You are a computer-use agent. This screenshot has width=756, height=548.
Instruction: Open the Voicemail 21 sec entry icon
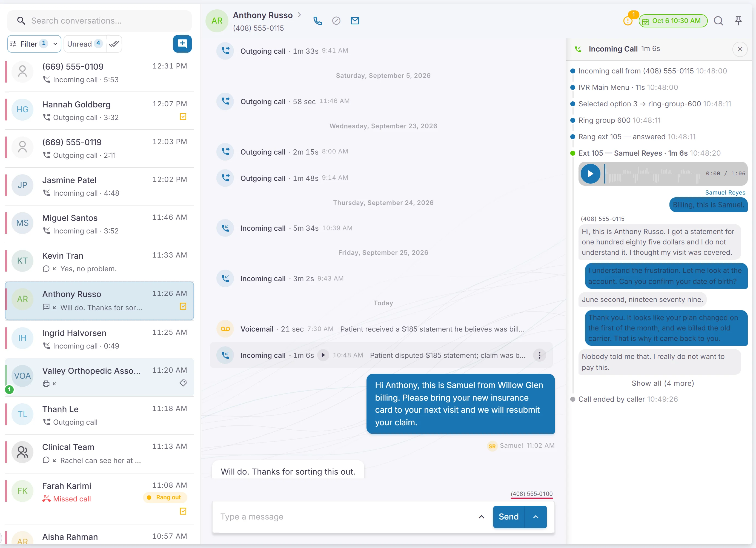click(225, 329)
